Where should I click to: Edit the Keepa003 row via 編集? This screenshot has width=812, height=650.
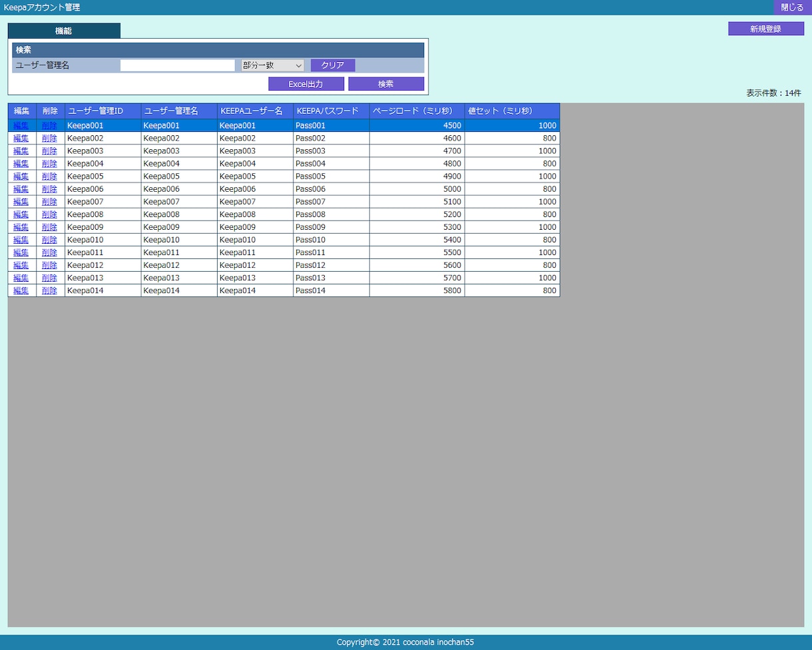[x=21, y=151]
